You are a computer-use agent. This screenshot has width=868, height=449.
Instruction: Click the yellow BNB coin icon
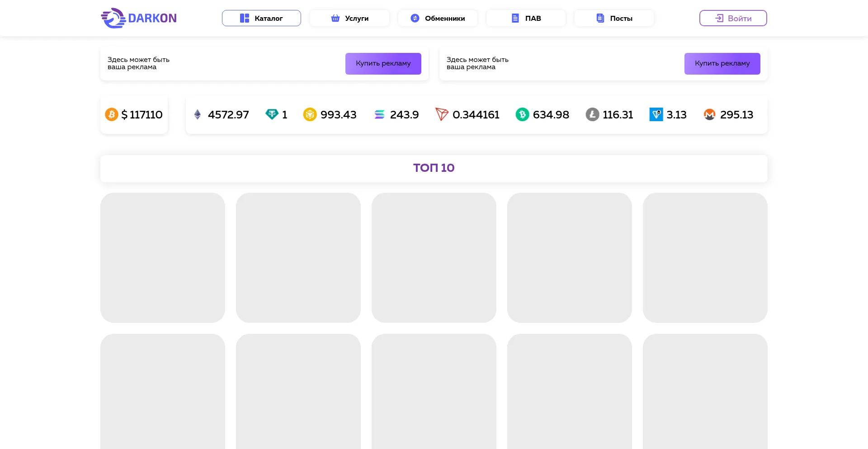pyautogui.click(x=310, y=114)
